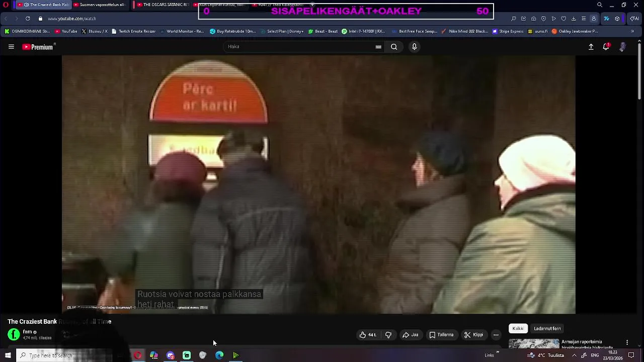Open the uuno.fi bookmark
Viewport: 644px width, 362px height.
[x=537, y=31]
